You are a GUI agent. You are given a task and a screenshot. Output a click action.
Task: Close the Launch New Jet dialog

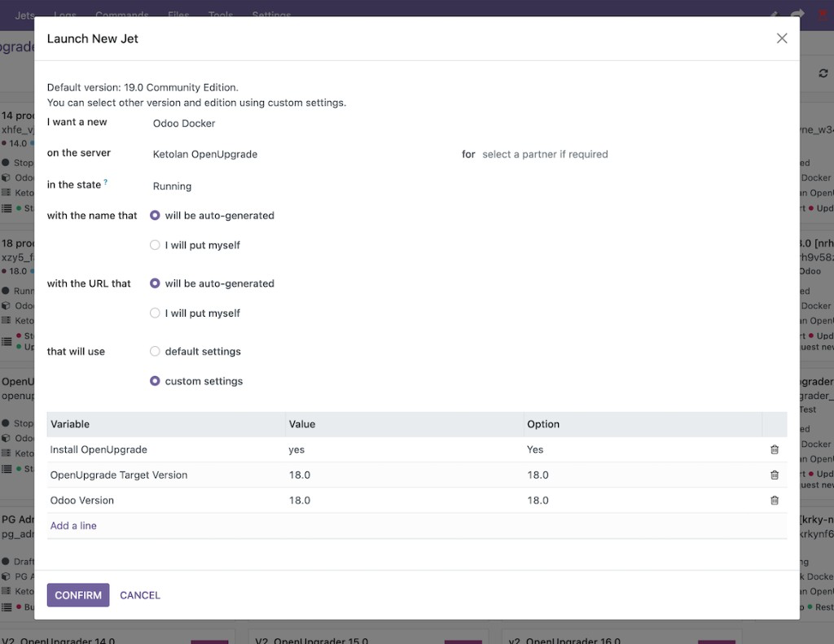(x=782, y=38)
